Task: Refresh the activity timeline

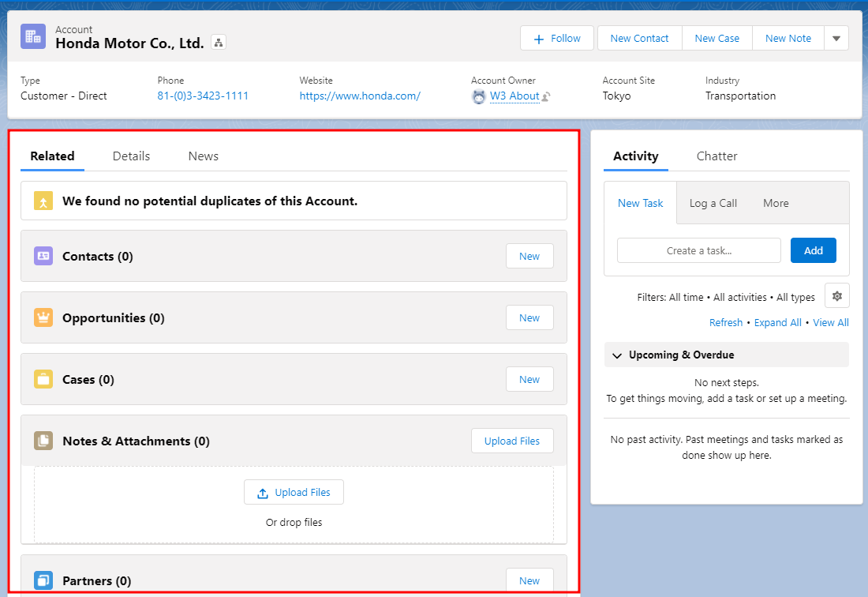Action: click(726, 322)
